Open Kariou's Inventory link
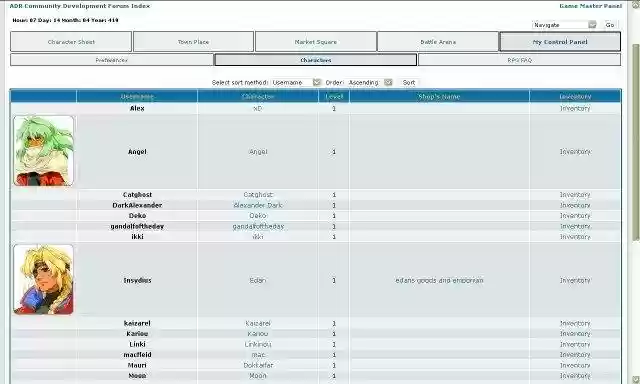Viewport: 640px width, 384px height. 575,334
